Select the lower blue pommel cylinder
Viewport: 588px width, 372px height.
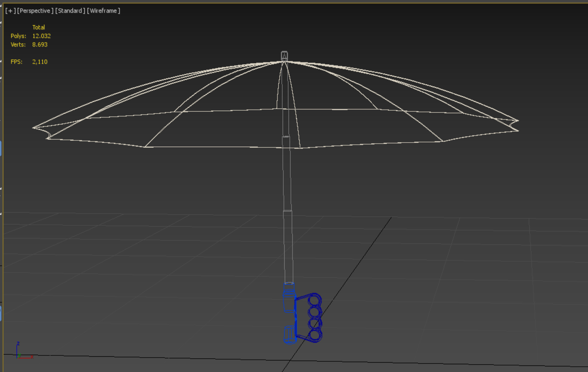290,335
